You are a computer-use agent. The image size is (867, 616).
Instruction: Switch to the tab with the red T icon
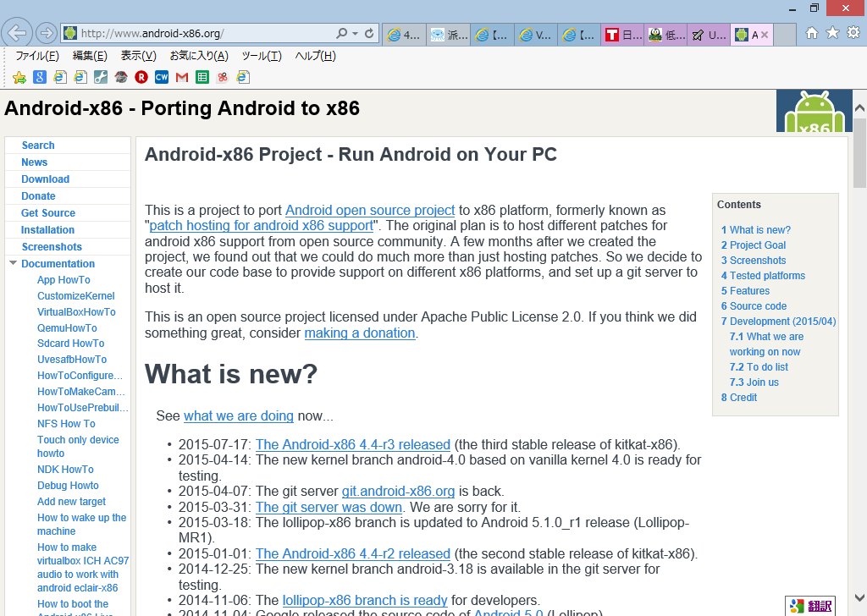tap(622, 35)
